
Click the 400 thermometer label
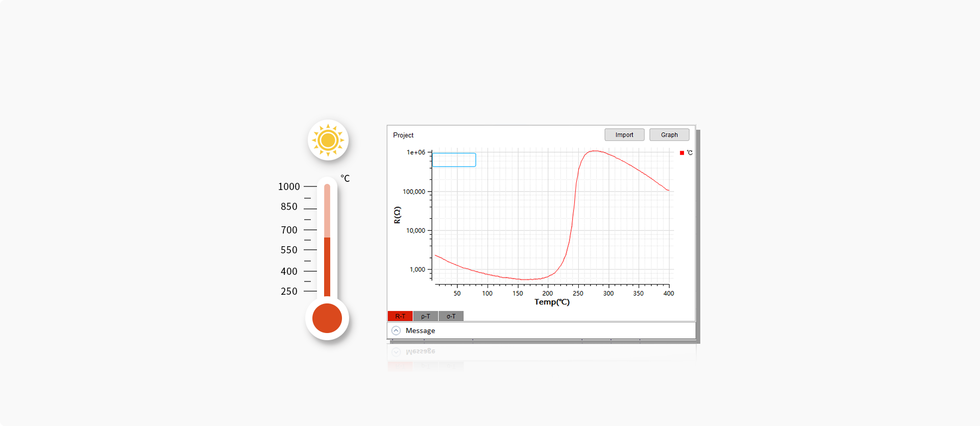(289, 271)
